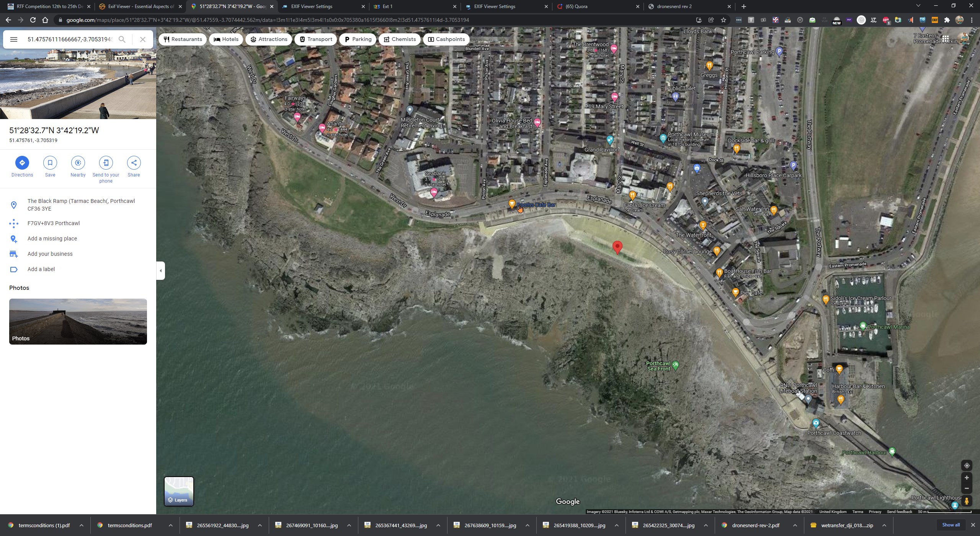Switch to the Exif Viewer Essential Aspects tab
980x536 pixels.
(x=140, y=7)
